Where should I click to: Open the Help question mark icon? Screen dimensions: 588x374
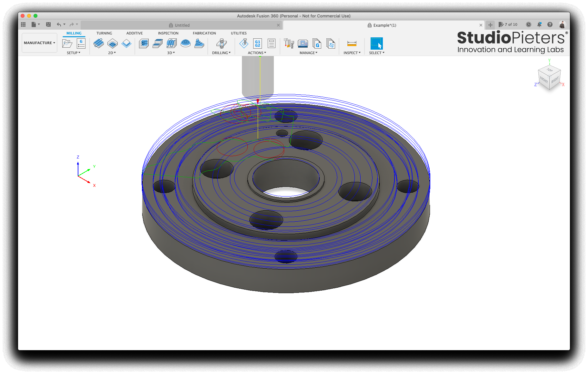(550, 24)
